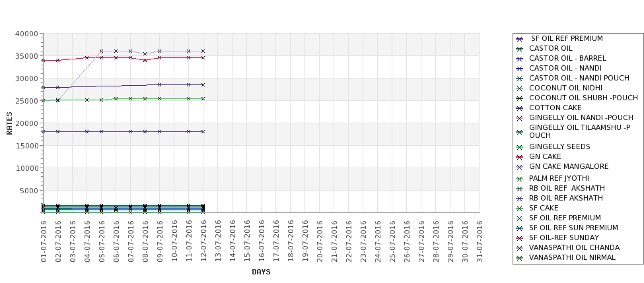
Task: Click lavender line's point at 05-07-2016
Action: point(102,51)
